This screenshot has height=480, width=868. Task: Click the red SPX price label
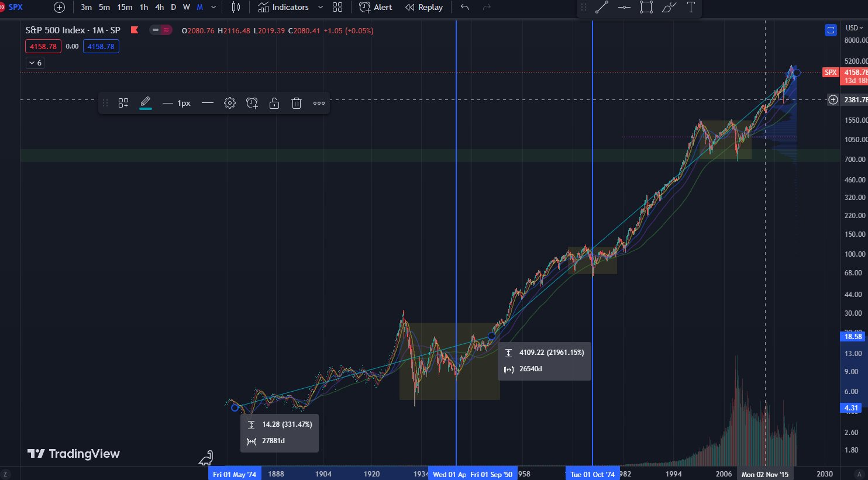coord(831,72)
